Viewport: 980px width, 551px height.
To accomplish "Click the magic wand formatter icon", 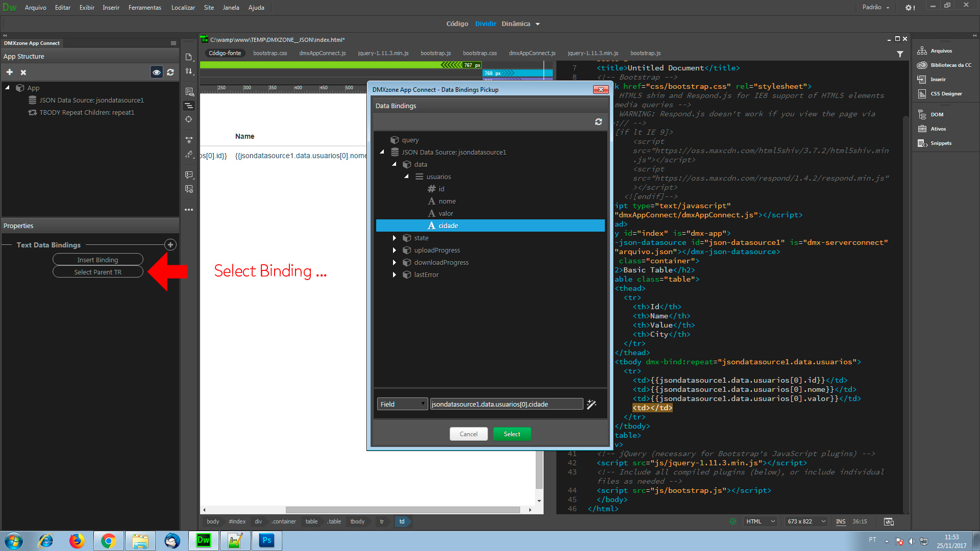I will pyautogui.click(x=592, y=404).
